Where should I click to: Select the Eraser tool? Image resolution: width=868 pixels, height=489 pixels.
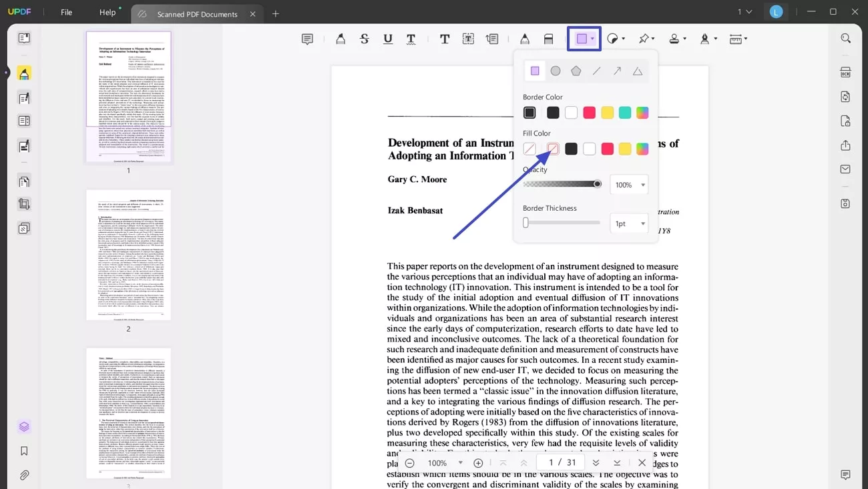548,39
